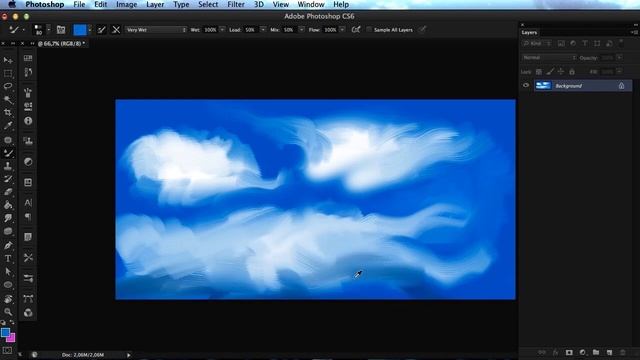640x360 pixels.
Task: Enable Sample All Layers checkbox
Action: (x=369, y=30)
